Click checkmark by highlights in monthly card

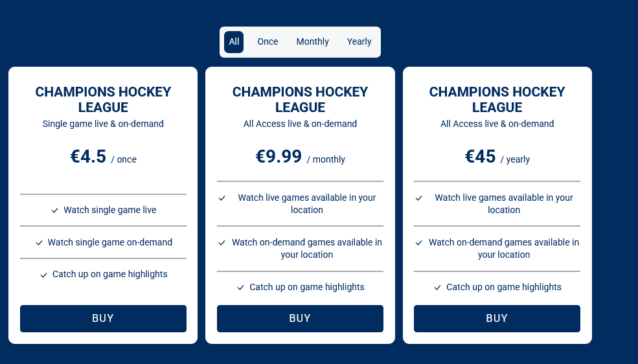240,288
